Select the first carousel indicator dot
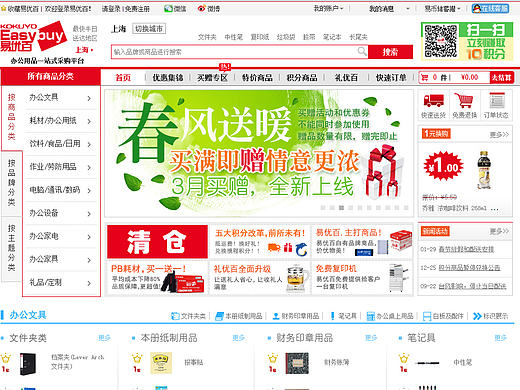Image resolution: width=520 pixels, height=390 pixels. click(323, 207)
